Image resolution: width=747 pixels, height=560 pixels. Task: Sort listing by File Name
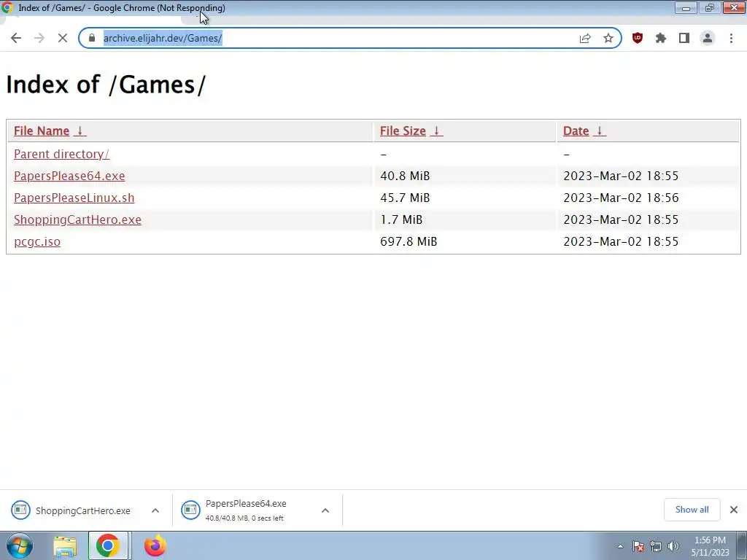pos(42,131)
